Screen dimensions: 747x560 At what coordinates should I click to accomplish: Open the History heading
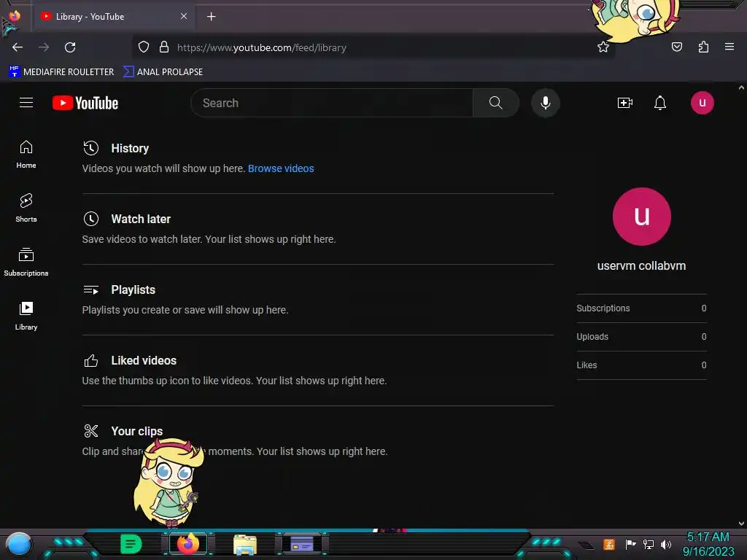130,148
